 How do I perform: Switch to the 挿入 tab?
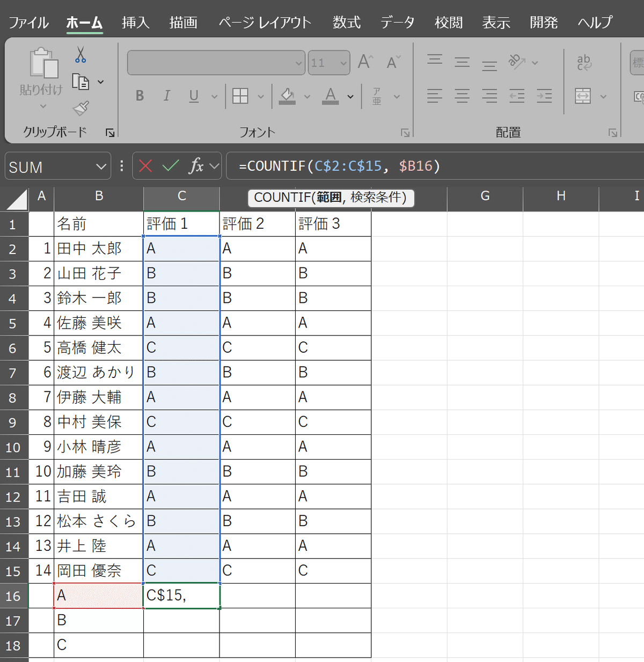[135, 23]
